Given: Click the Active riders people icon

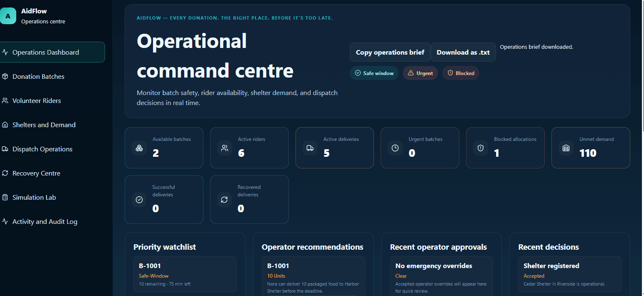Looking at the screenshot, I should (x=225, y=148).
